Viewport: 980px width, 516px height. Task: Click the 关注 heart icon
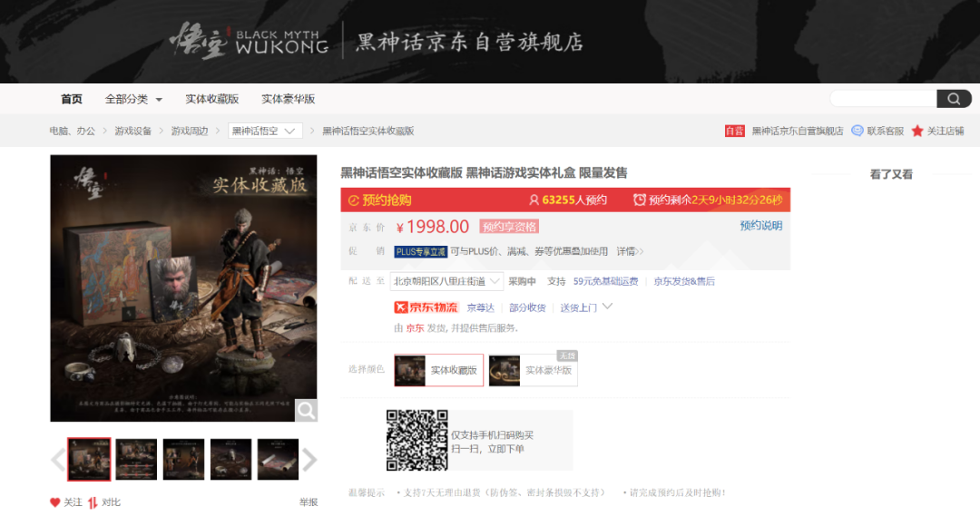[55, 502]
